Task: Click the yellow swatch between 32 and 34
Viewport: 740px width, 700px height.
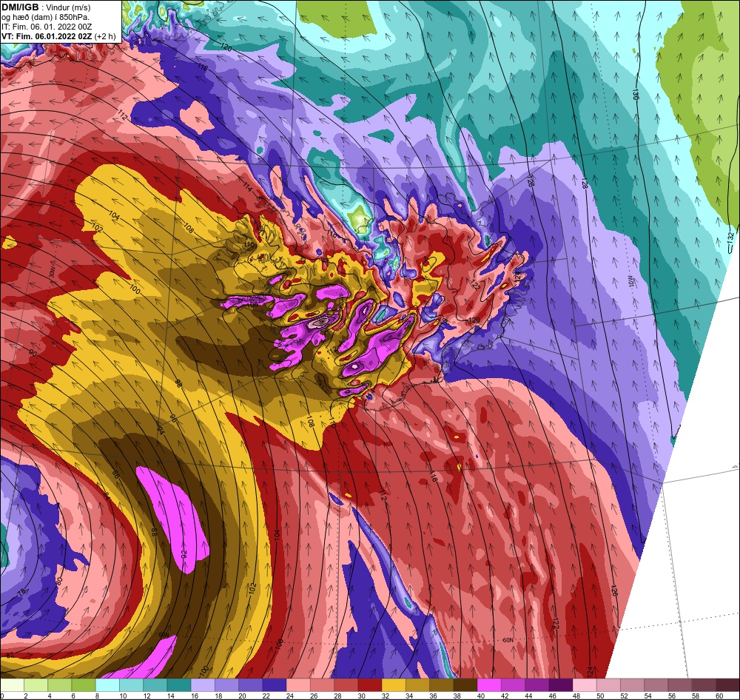Action: [x=394, y=685]
